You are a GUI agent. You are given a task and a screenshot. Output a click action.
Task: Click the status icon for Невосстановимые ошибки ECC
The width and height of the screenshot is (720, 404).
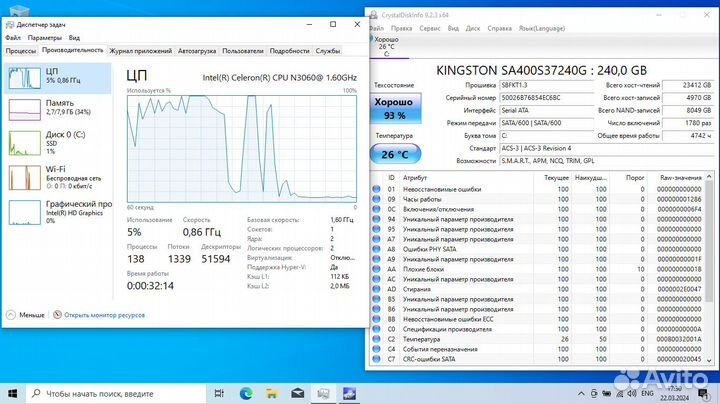click(x=377, y=319)
